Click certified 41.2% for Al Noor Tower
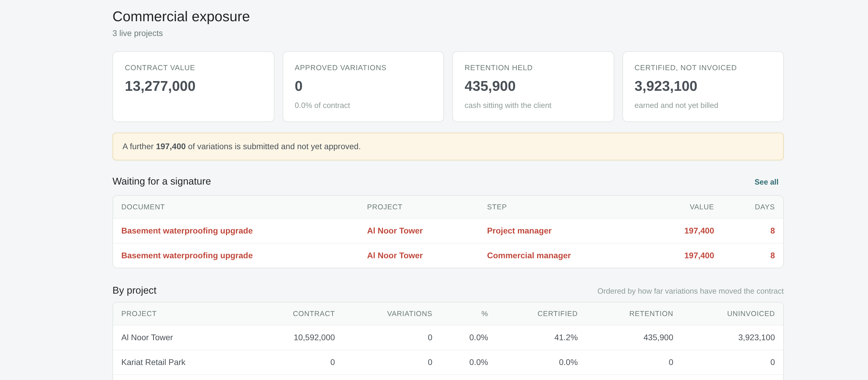 (x=566, y=338)
